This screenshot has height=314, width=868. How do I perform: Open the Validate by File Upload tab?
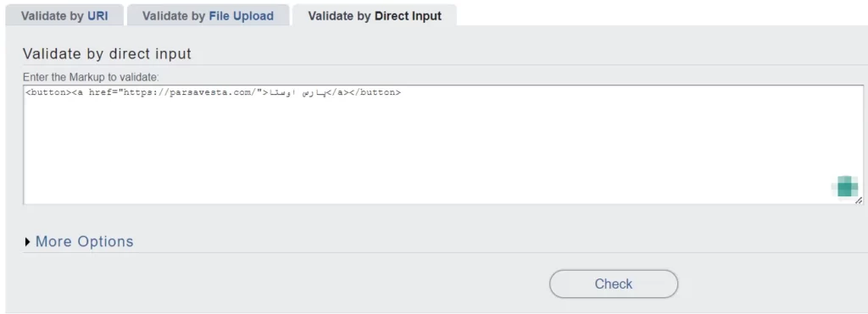209,15
